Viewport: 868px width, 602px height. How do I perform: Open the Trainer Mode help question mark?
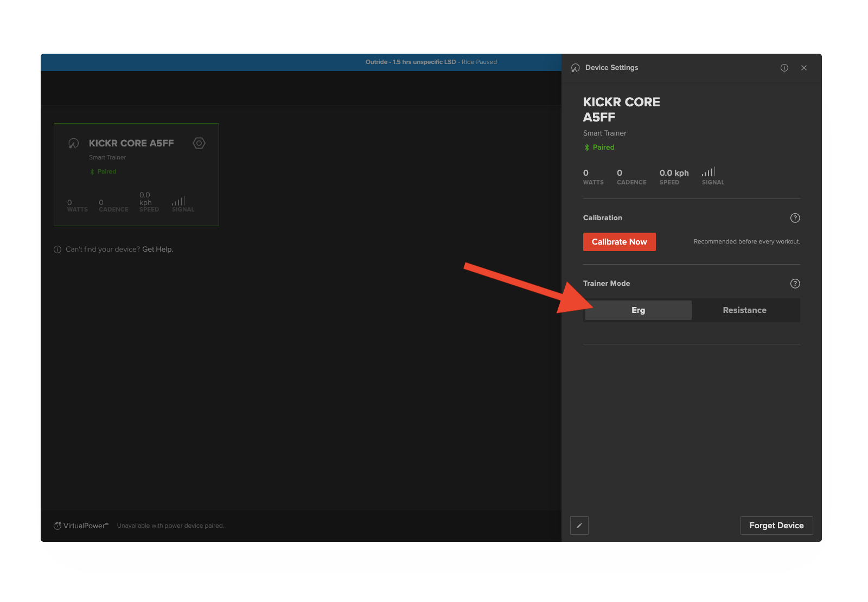[x=795, y=284]
